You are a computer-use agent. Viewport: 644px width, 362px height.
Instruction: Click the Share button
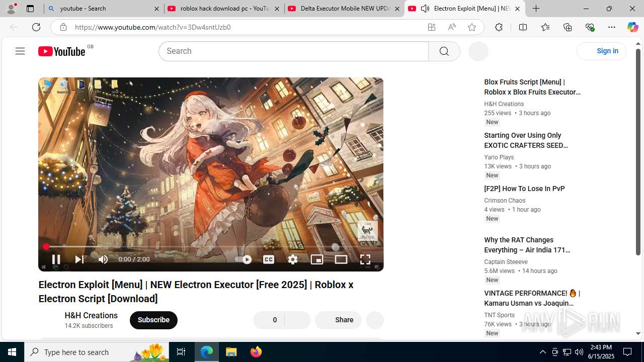point(338,320)
